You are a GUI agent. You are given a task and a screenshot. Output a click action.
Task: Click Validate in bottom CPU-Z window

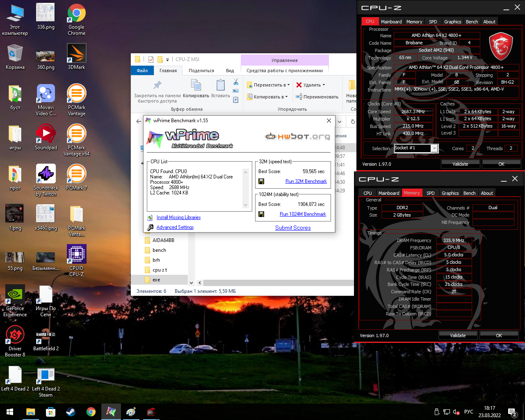(x=458, y=336)
